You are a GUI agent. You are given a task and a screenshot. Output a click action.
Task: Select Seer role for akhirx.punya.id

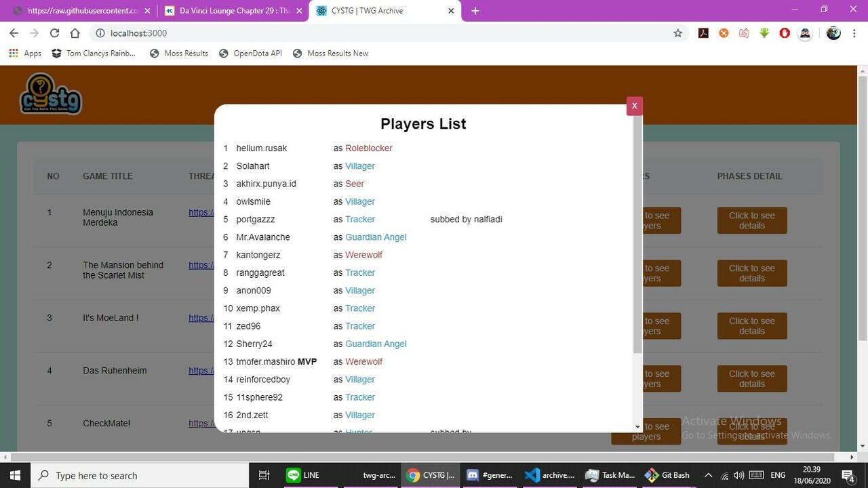coord(355,184)
